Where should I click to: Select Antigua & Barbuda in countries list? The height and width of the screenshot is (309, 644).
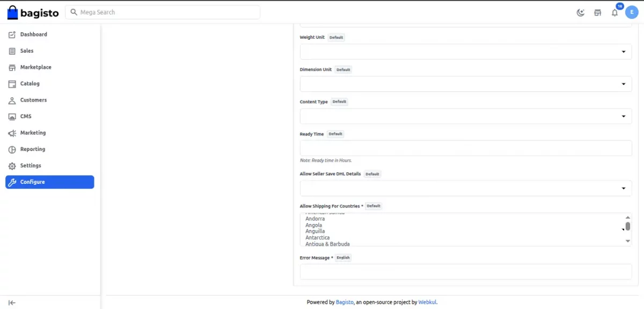pos(327,244)
